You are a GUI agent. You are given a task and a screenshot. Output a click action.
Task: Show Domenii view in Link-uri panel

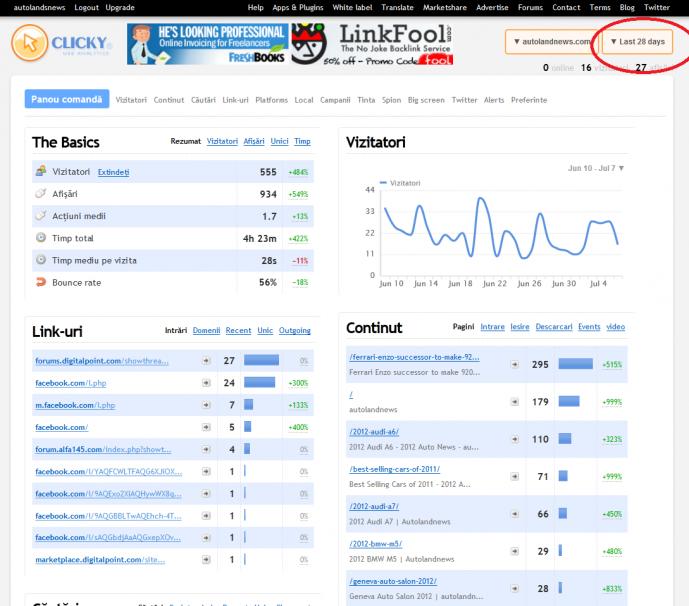tap(206, 330)
